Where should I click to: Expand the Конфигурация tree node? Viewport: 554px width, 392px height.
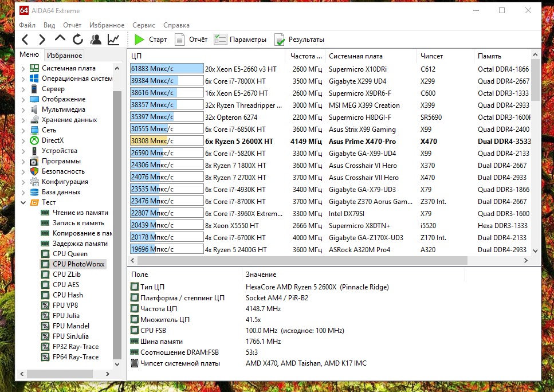pos(23,182)
